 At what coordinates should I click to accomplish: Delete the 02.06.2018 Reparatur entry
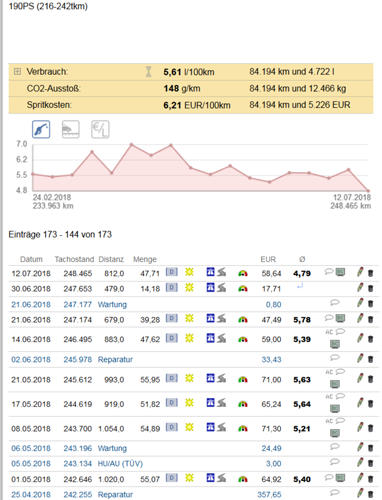(x=370, y=359)
